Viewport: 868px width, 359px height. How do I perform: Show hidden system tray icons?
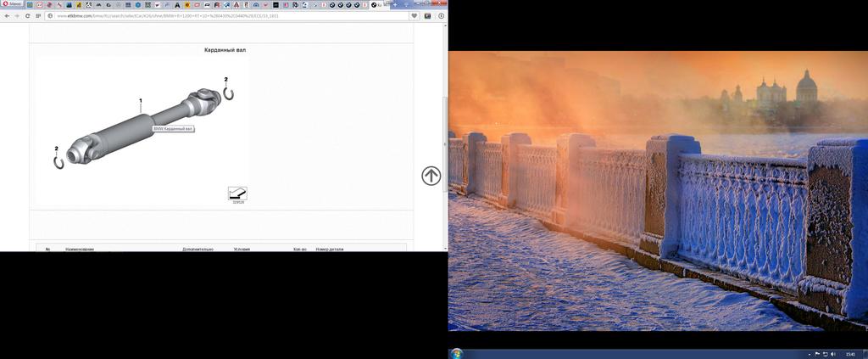810,353
